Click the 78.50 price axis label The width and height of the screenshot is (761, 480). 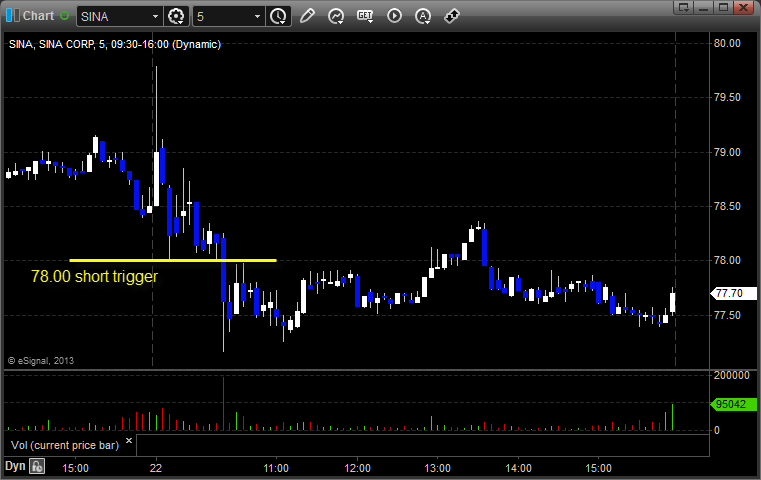[727, 206]
